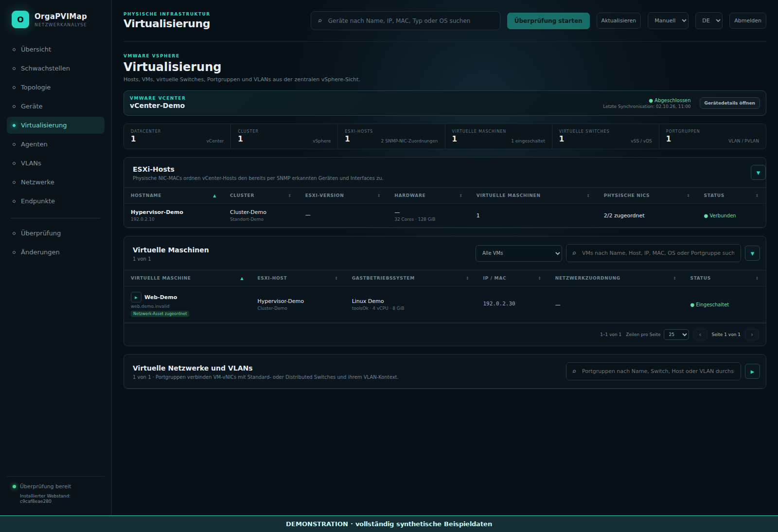The height and width of the screenshot is (532, 778).
Task: Focus the global device search field
Action: (405, 21)
